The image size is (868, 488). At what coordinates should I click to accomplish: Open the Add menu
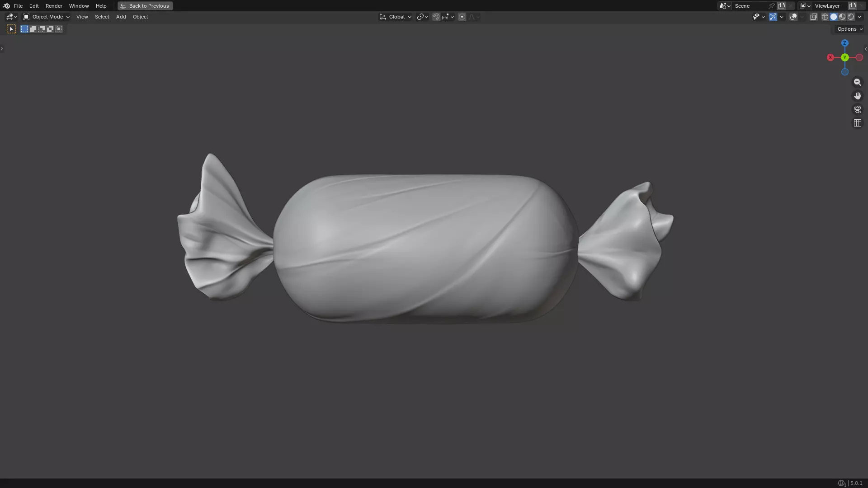tap(121, 17)
